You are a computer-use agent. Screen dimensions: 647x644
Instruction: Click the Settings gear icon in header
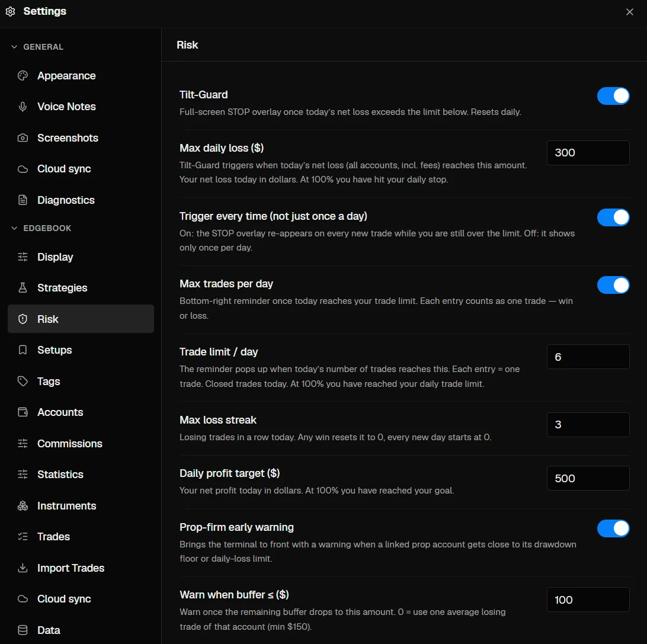[x=10, y=11]
